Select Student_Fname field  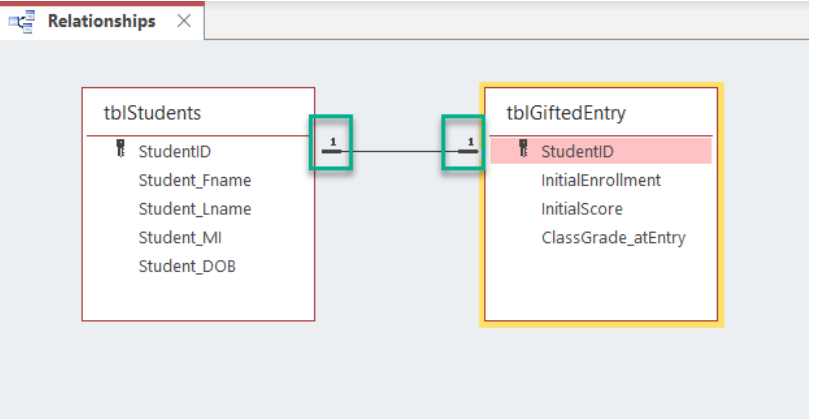click(x=195, y=180)
